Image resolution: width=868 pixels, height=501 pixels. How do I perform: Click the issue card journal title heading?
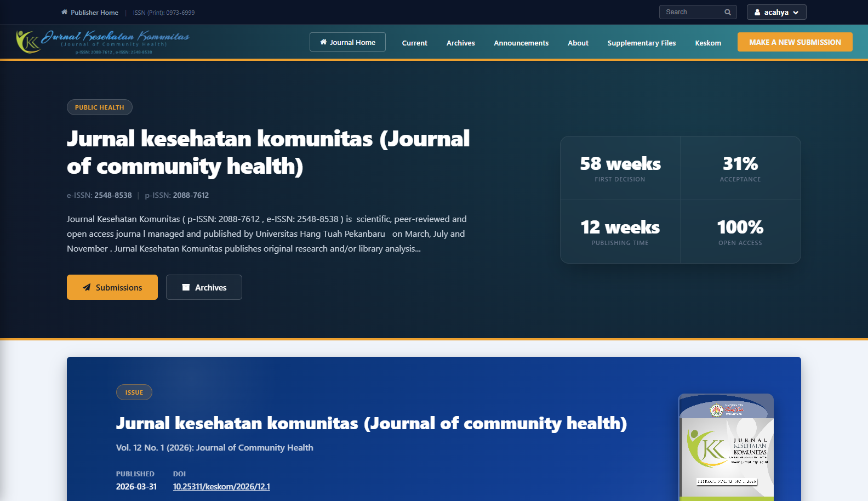coord(372,423)
